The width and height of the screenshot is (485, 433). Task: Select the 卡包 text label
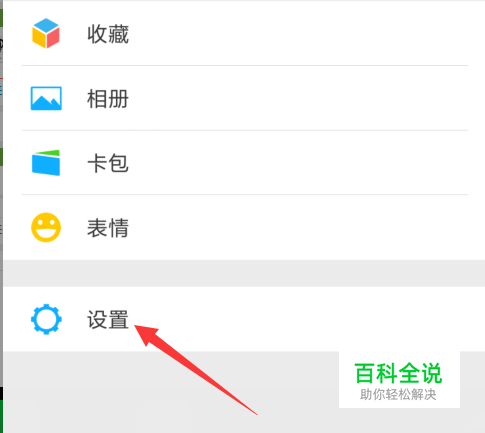tap(108, 163)
